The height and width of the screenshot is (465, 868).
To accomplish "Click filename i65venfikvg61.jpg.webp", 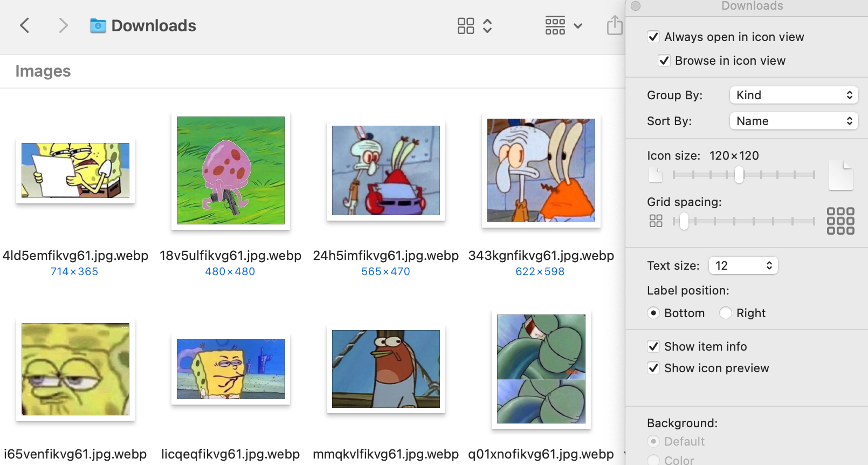I will (75, 454).
